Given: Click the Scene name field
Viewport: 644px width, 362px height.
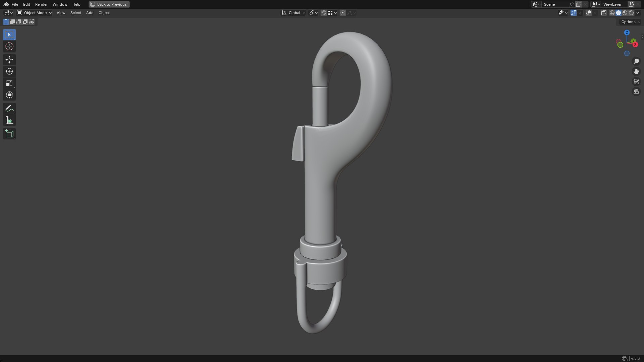Looking at the screenshot, I should (555, 4).
